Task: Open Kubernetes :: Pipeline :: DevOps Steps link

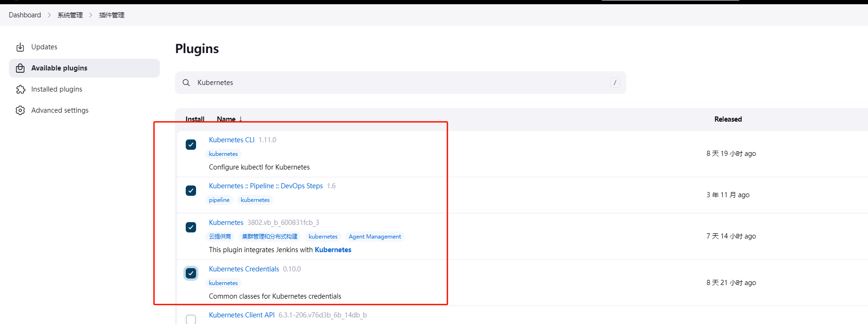Action: tap(266, 186)
